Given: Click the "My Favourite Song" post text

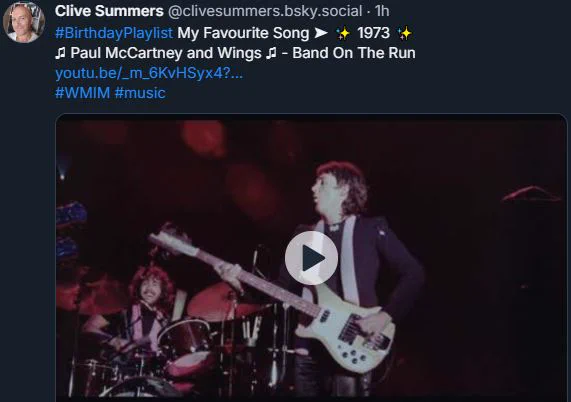Looking at the screenshot, I should click(243, 33).
